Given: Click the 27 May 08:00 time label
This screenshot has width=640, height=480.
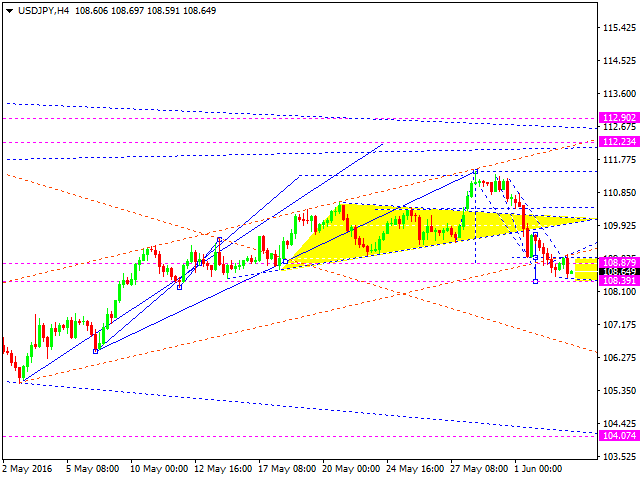Looking at the screenshot, I should [x=479, y=469].
